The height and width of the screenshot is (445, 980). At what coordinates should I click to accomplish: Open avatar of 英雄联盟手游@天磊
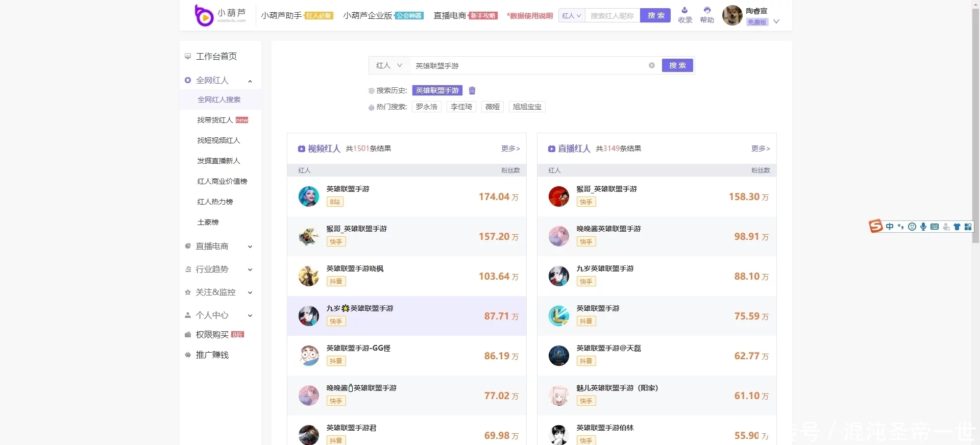(559, 356)
